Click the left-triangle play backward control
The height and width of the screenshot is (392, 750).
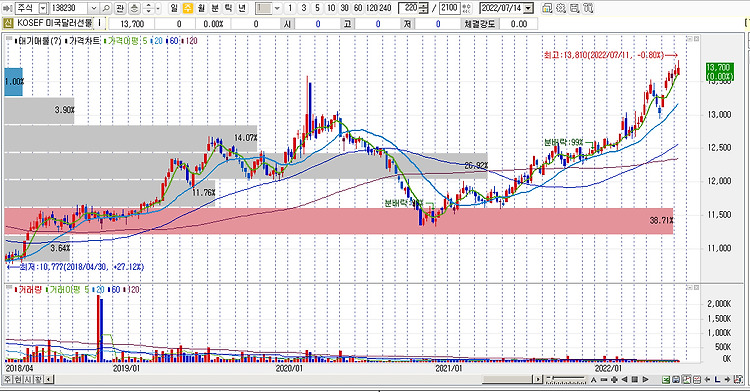[624, 380]
